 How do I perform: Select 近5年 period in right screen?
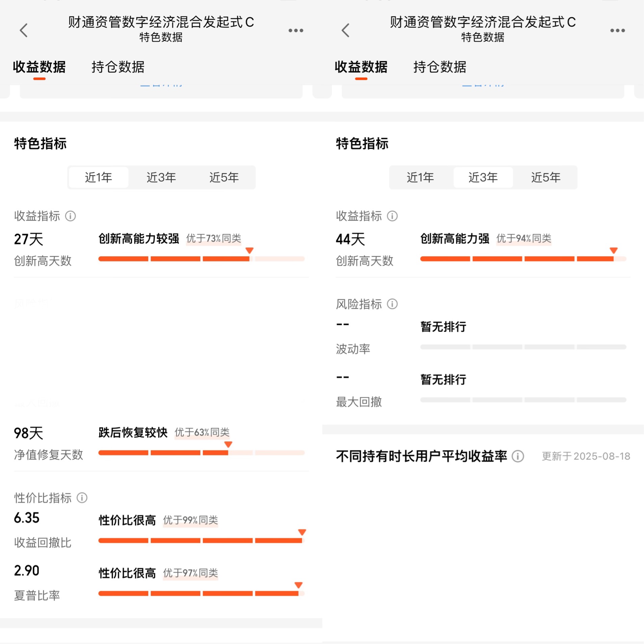(x=546, y=177)
